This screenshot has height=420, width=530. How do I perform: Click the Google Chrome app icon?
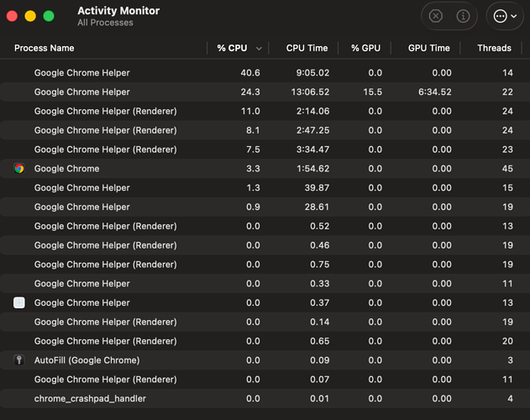point(19,169)
